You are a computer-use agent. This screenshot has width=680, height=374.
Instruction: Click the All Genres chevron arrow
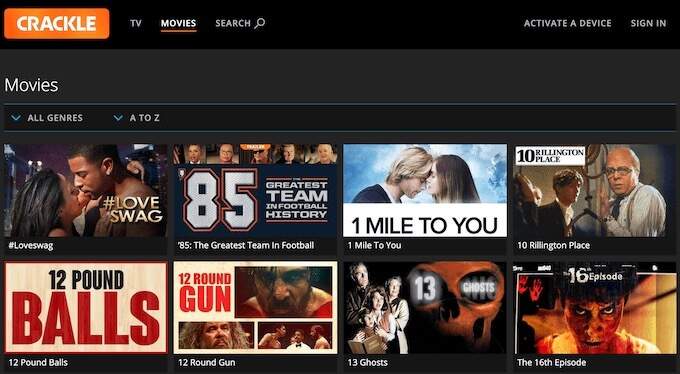[16, 118]
